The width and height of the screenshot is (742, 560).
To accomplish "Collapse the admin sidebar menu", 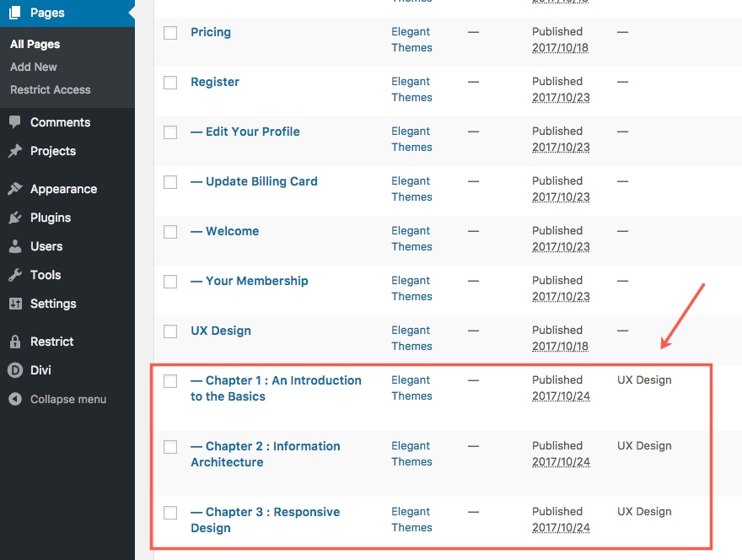I will click(67, 399).
